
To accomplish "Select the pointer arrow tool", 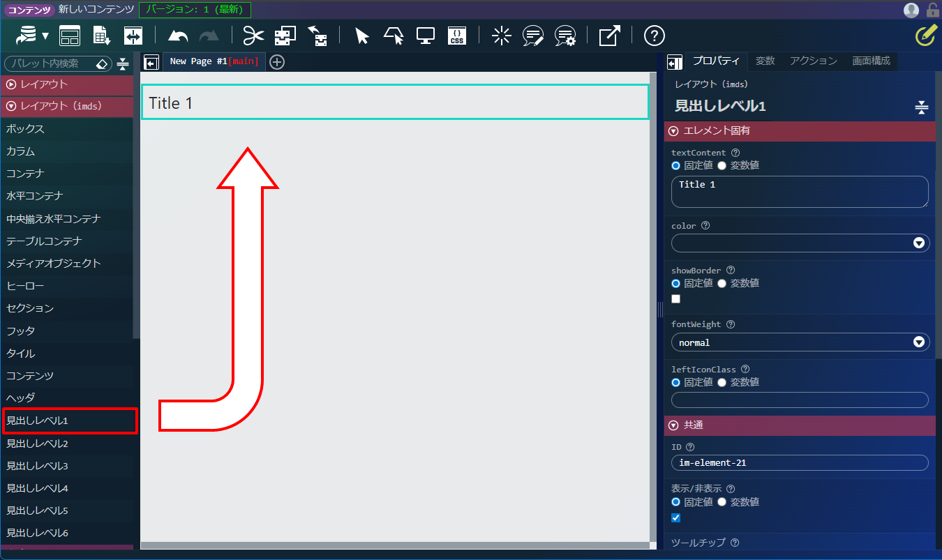I will [x=361, y=36].
